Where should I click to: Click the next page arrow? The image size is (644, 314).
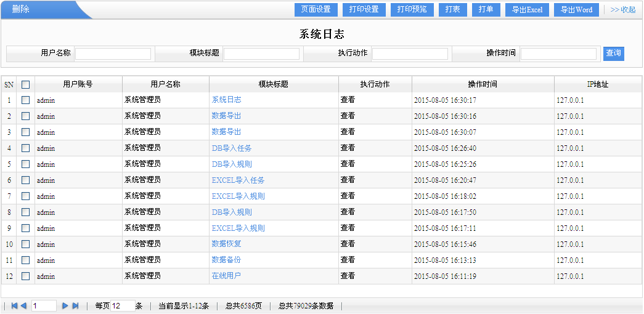point(65,306)
